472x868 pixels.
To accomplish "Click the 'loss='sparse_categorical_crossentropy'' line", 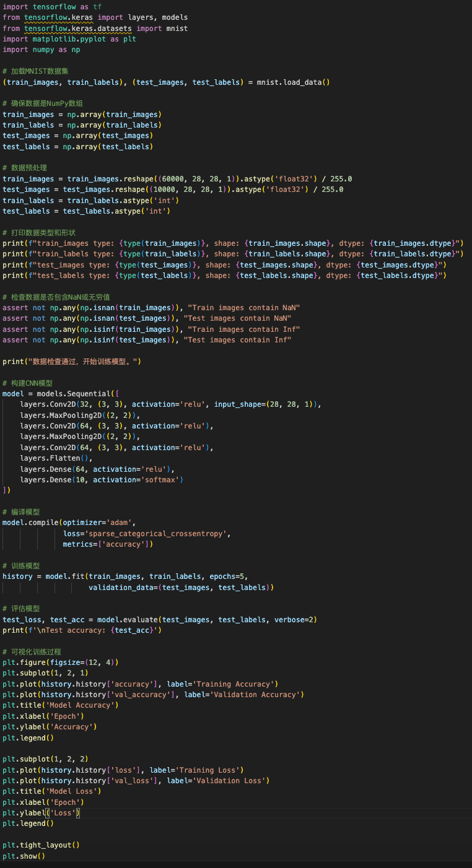I will point(147,534).
